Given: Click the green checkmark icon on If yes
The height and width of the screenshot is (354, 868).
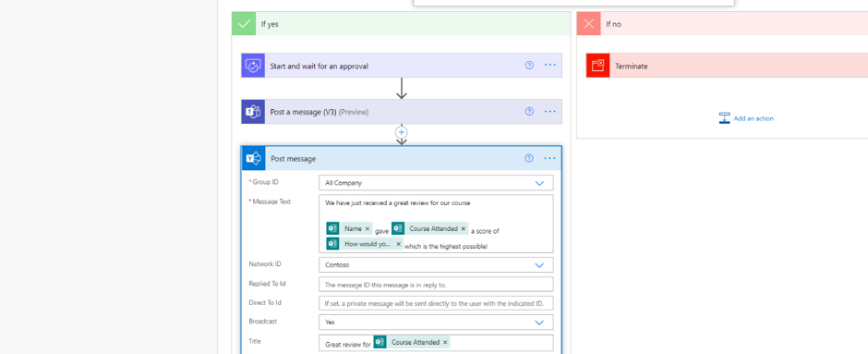Looking at the screenshot, I should [244, 24].
